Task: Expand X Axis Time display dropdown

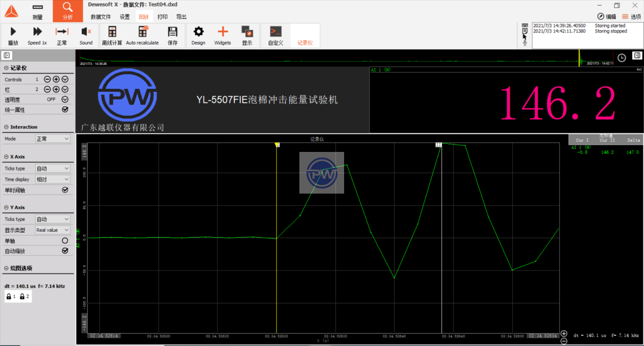Action: pos(53,179)
